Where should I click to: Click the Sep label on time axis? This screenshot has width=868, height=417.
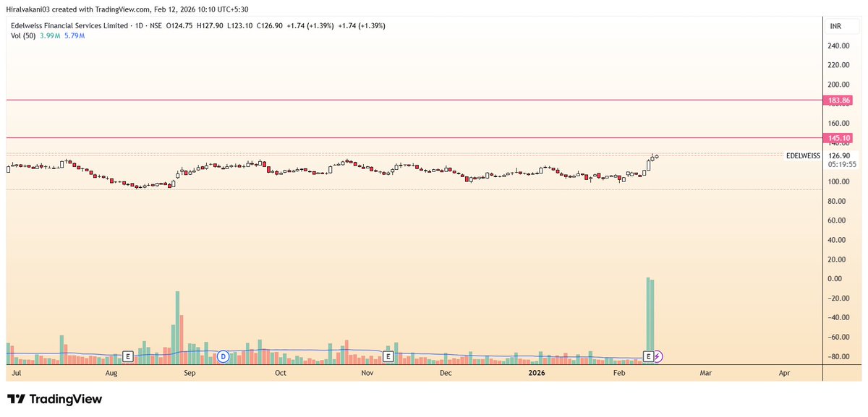click(x=190, y=373)
